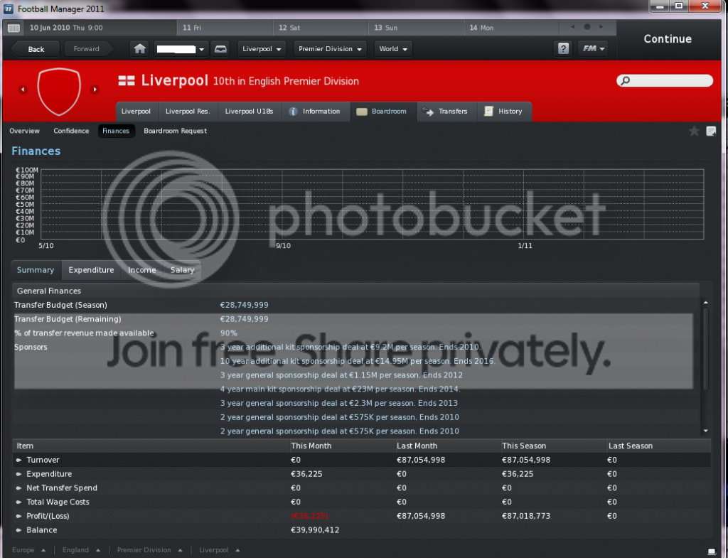Expand the Total Wage Costs row
The image size is (728, 560).
[x=19, y=502]
